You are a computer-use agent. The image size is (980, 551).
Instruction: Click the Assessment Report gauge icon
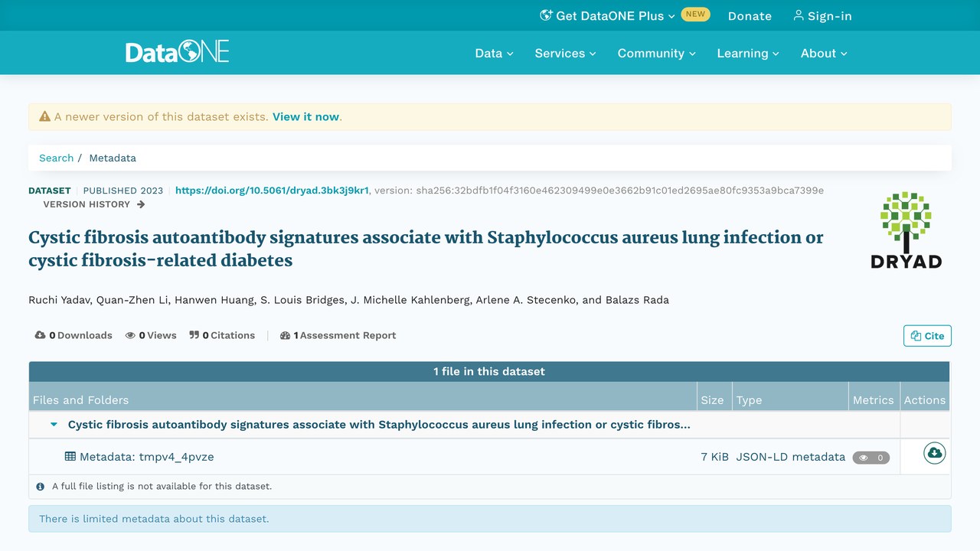[286, 335]
